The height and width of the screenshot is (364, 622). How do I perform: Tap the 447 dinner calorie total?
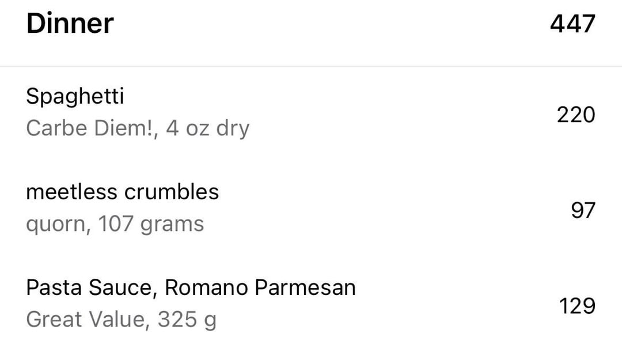572,24
